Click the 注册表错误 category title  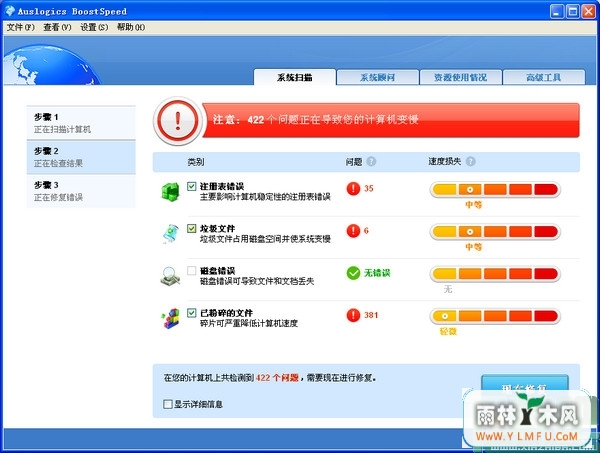tap(222, 186)
